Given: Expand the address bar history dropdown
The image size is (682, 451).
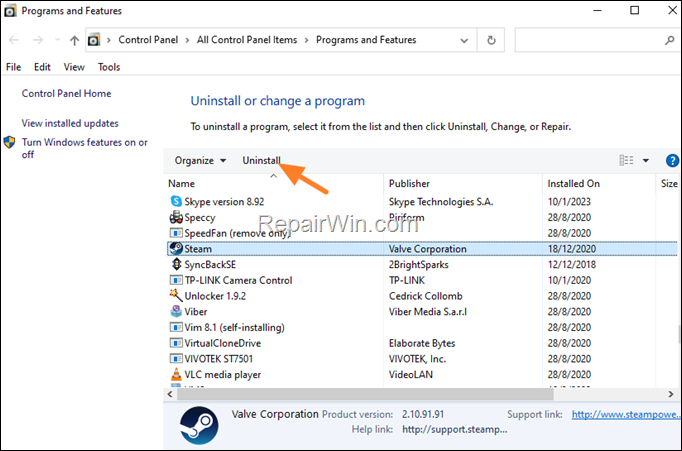Looking at the screenshot, I should pyautogui.click(x=464, y=40).
